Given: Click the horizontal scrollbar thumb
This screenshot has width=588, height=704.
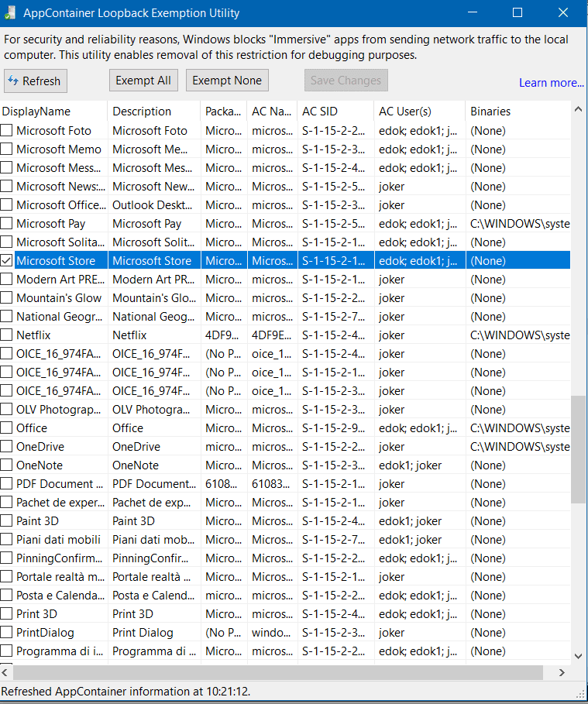Looking at the screenshot, I should point(278,672).
